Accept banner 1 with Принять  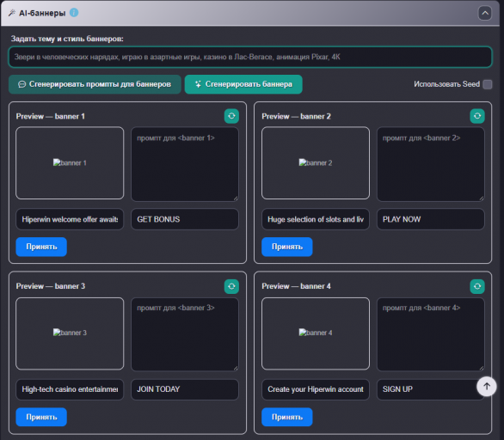tap(41, 247)
